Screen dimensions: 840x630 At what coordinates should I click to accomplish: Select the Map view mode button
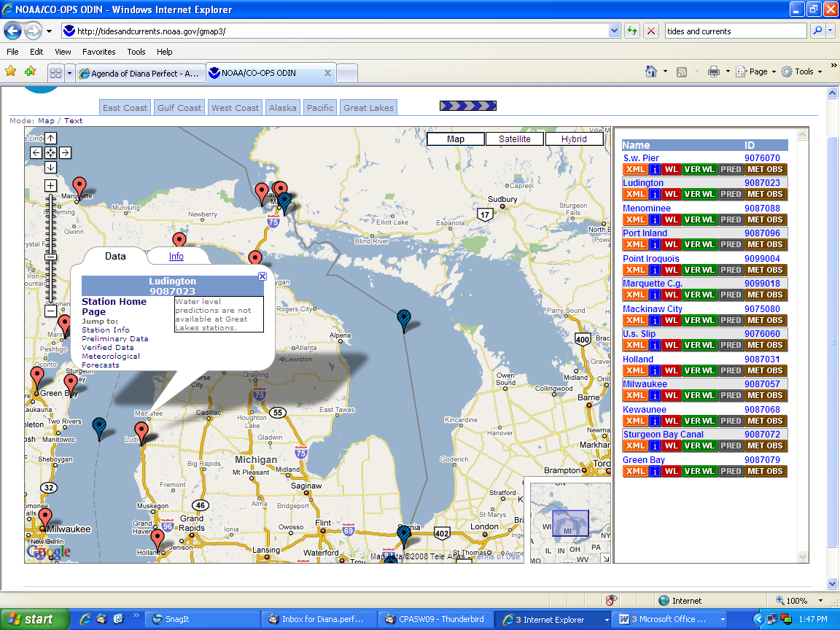tap(456, 139)
